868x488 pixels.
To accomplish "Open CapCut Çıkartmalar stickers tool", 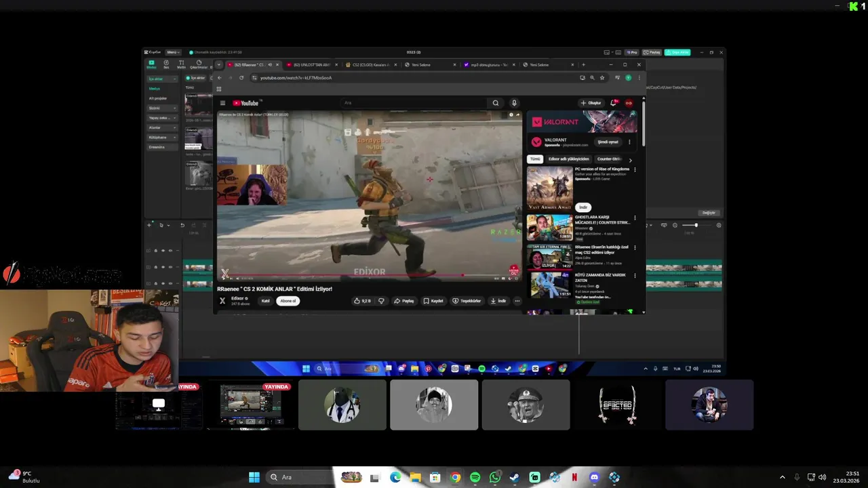I will click(199, 64).
